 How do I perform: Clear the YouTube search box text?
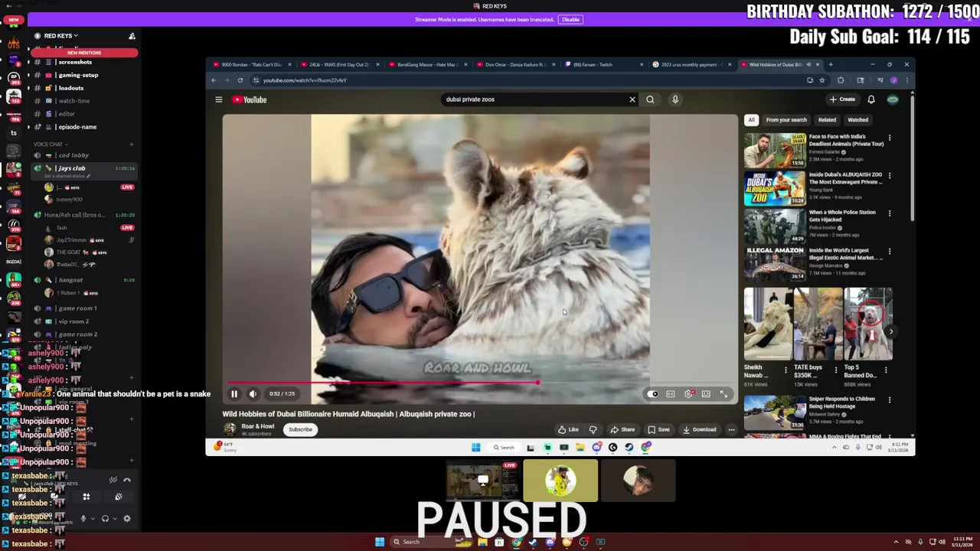click(632, 99)
